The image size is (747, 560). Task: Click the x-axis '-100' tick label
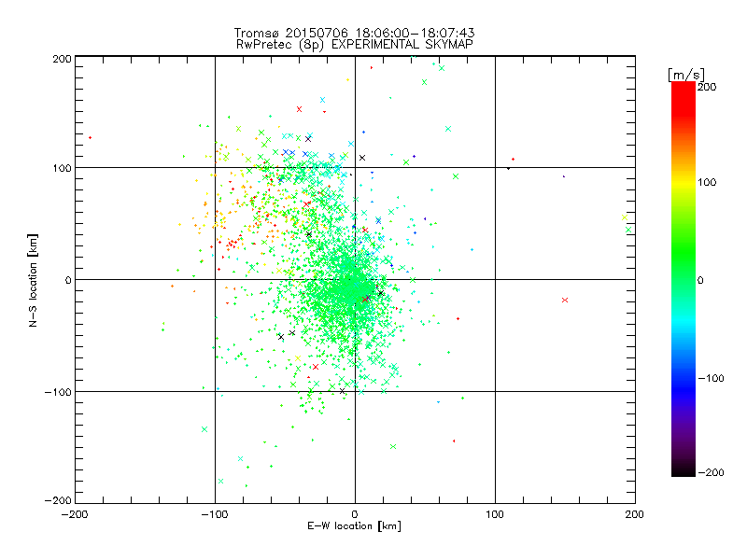[x=215, y=514]
